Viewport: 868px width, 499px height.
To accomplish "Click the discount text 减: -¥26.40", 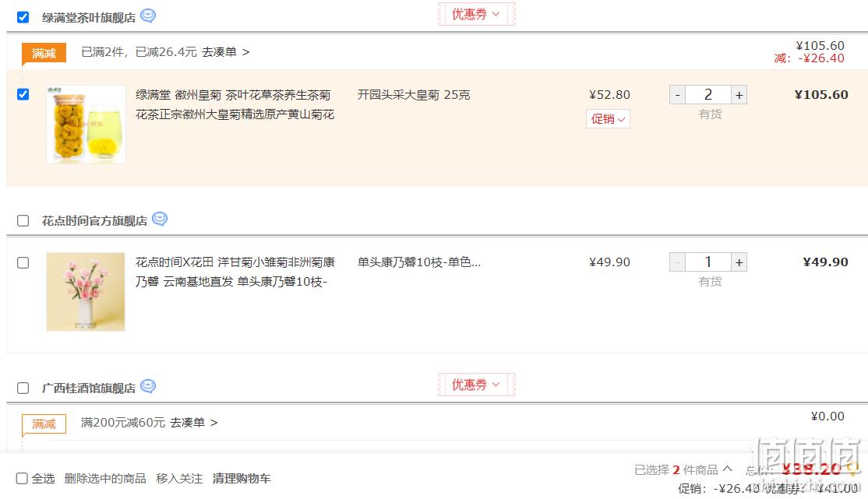I will (810, 58).
